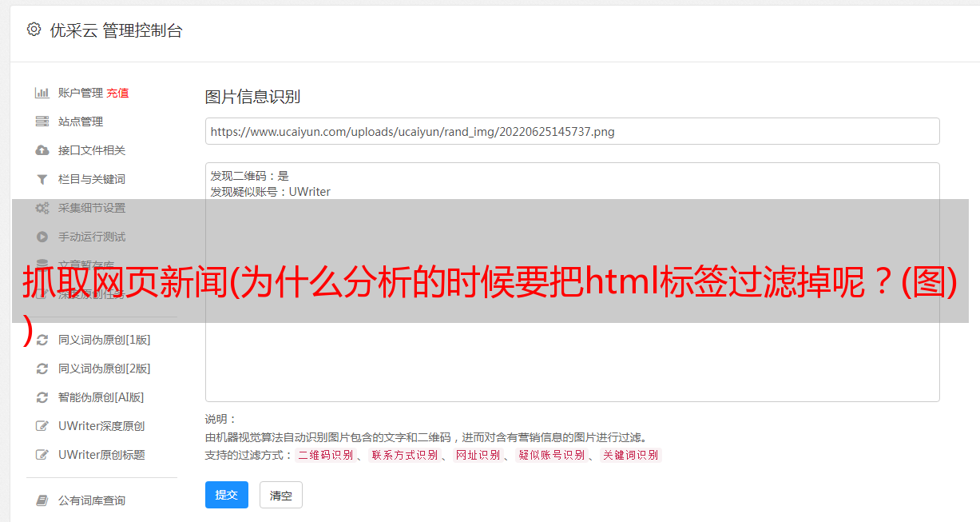Click the 关键词识别 tag
This screenshot has height=522, width=980.
pyautogui.click(x=631, y=455)
